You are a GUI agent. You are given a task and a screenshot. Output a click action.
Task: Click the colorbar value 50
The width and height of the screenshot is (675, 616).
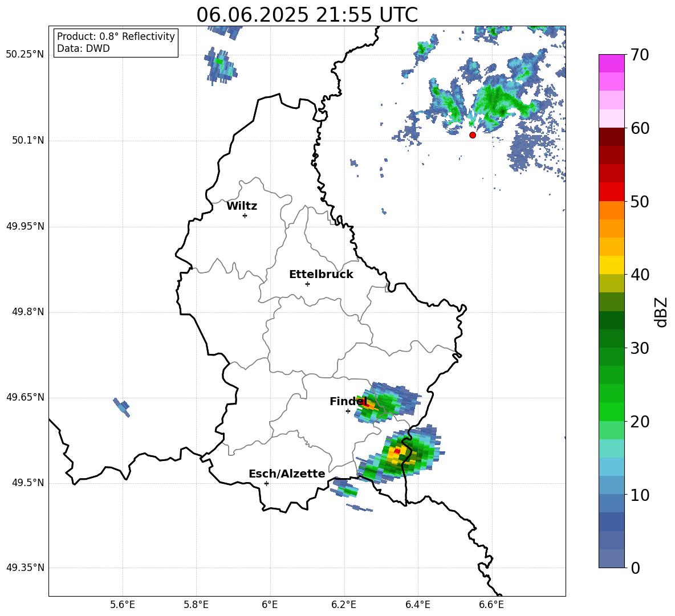click(640, 201)
